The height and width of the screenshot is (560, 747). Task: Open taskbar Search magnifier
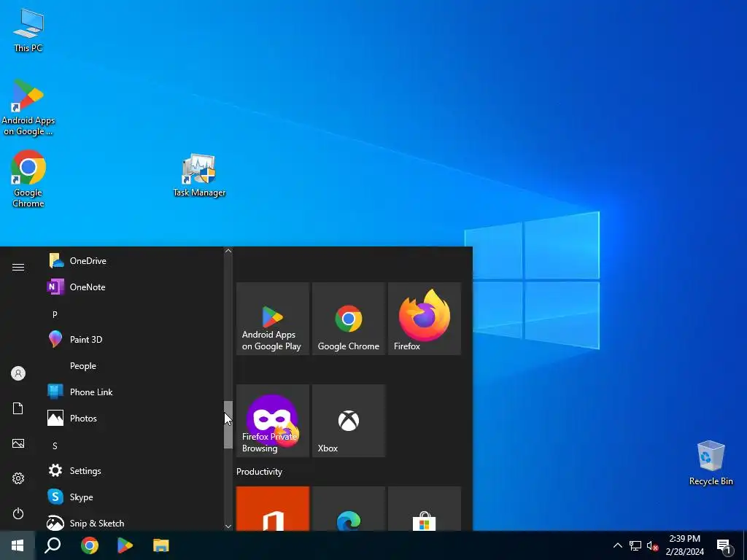[x=53, y=545]
